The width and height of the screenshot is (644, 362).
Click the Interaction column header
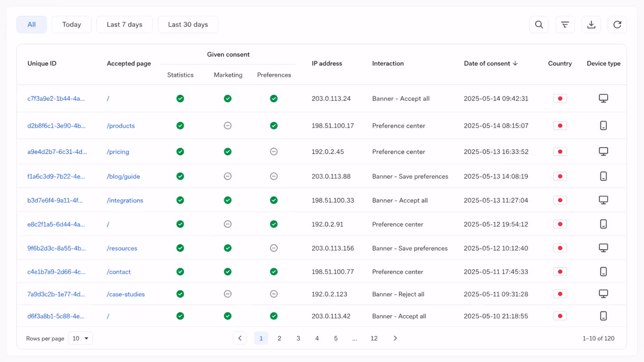(x=388, y=63)
